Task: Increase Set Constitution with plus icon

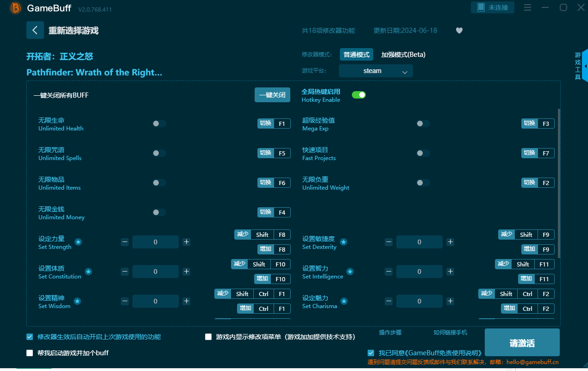Action: point(186,272)
